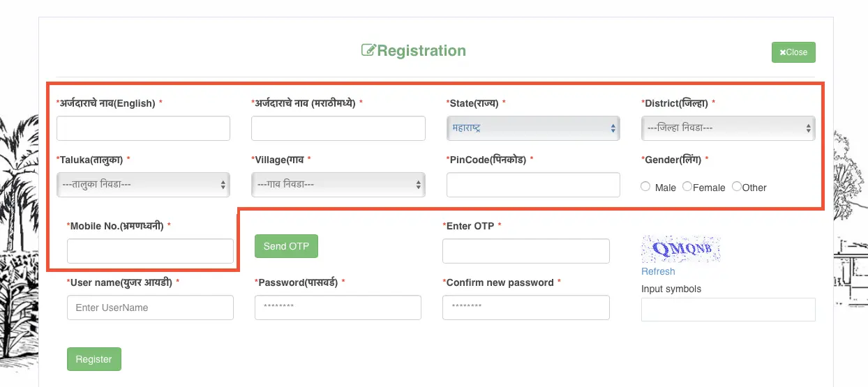Focus the Enter OTP text box
This screenshot has height=387, width=868.
coord(525,251)
